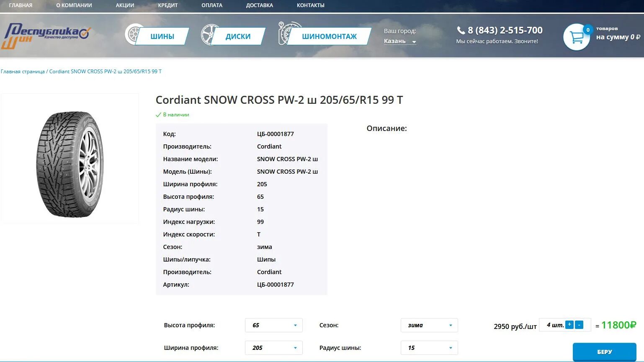Click the cart item count badge
Screen dimensions: 644x362
(588, 30)
